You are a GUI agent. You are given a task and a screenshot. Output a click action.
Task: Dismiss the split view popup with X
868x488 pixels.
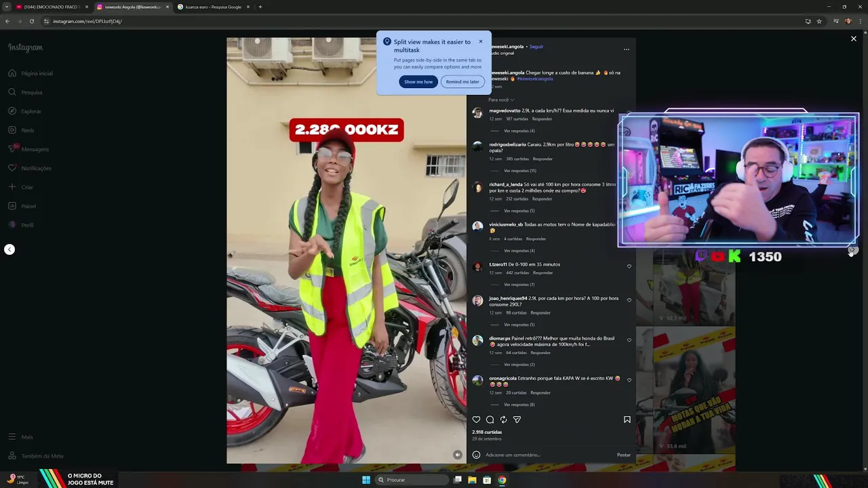[481, 41]
